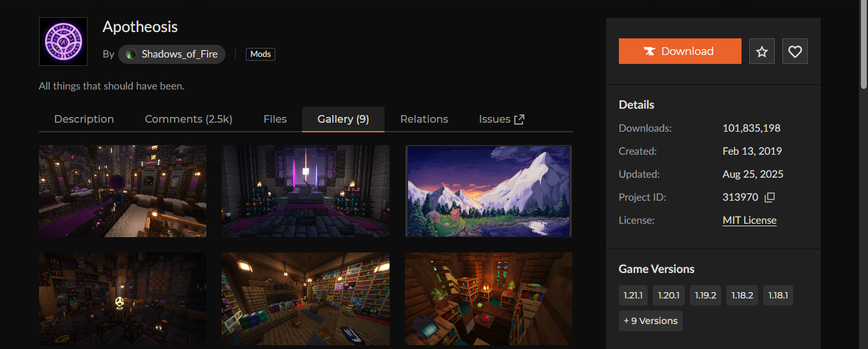Viewport: 868px width, 349px height.
Task: Expand the + 9 Versions list
Action: click(650, 321)
